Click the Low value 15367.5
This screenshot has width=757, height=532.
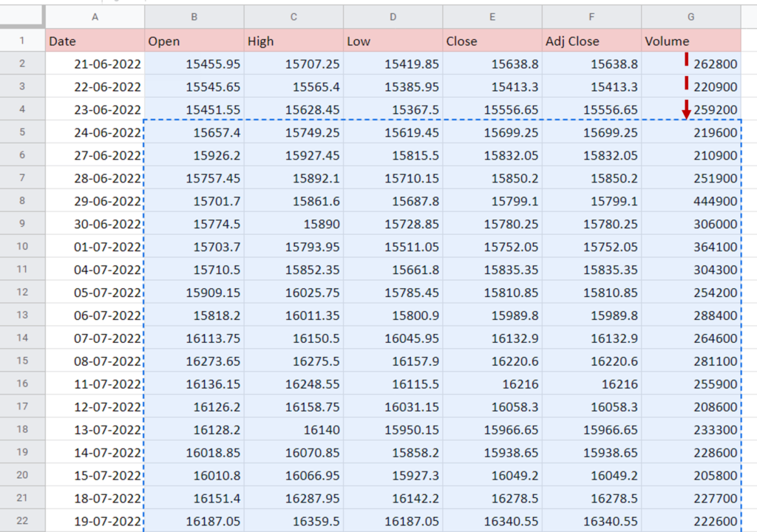point(393,109)
